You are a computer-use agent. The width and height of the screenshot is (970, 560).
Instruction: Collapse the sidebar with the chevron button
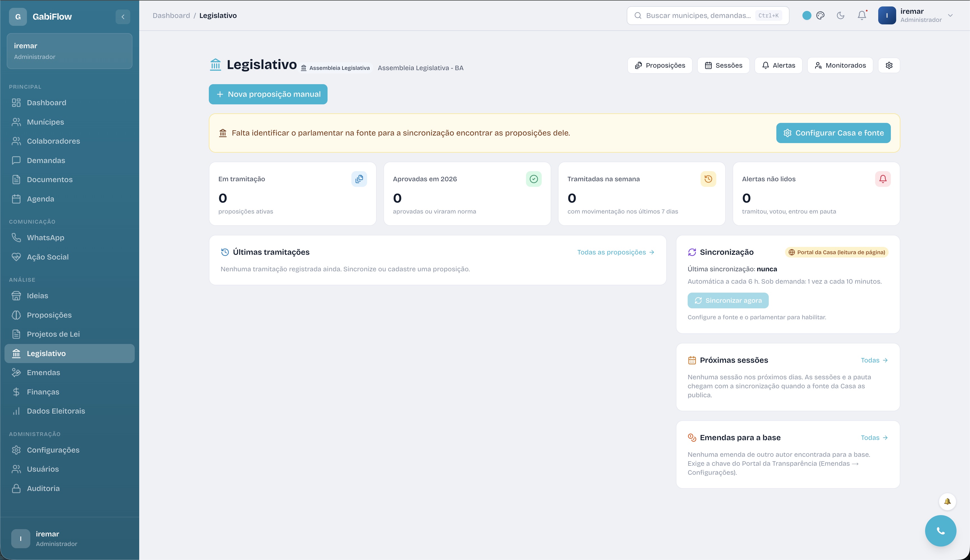[x=123, y=17]
